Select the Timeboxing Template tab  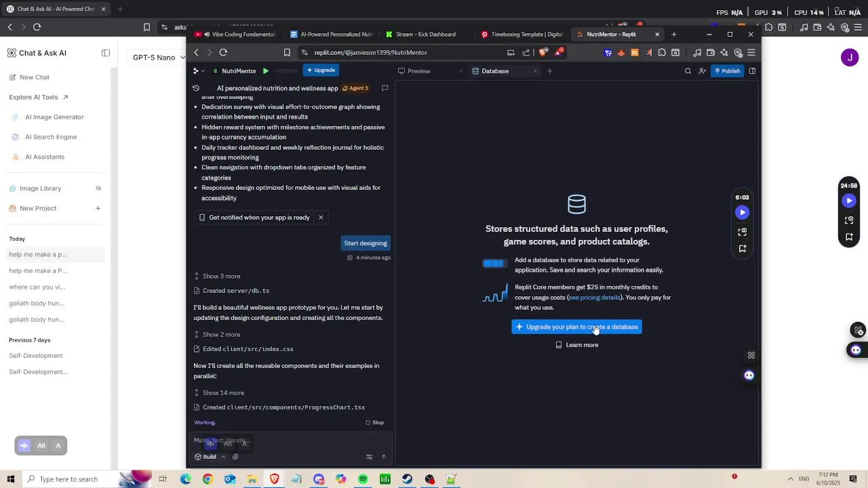(523, 34)
